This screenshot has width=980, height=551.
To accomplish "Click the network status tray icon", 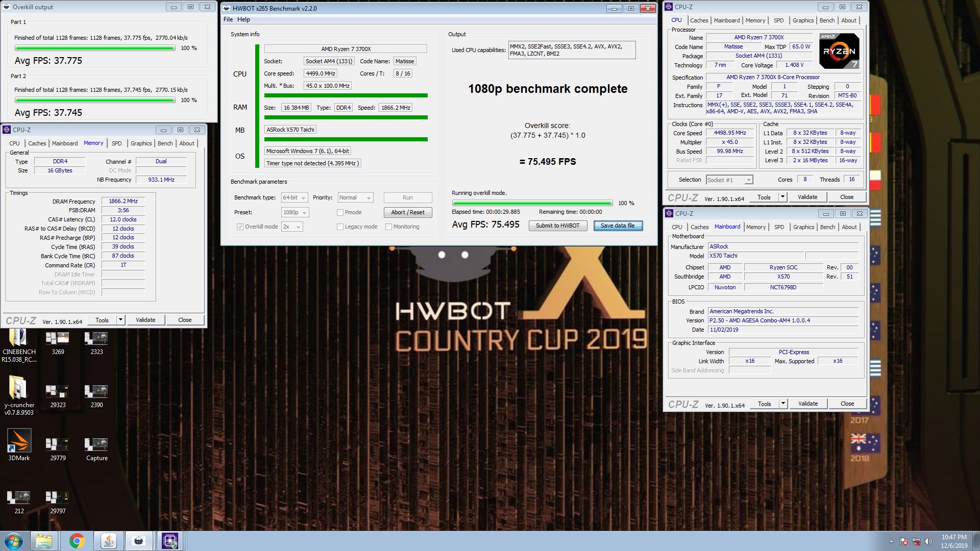I will point(916,541).
